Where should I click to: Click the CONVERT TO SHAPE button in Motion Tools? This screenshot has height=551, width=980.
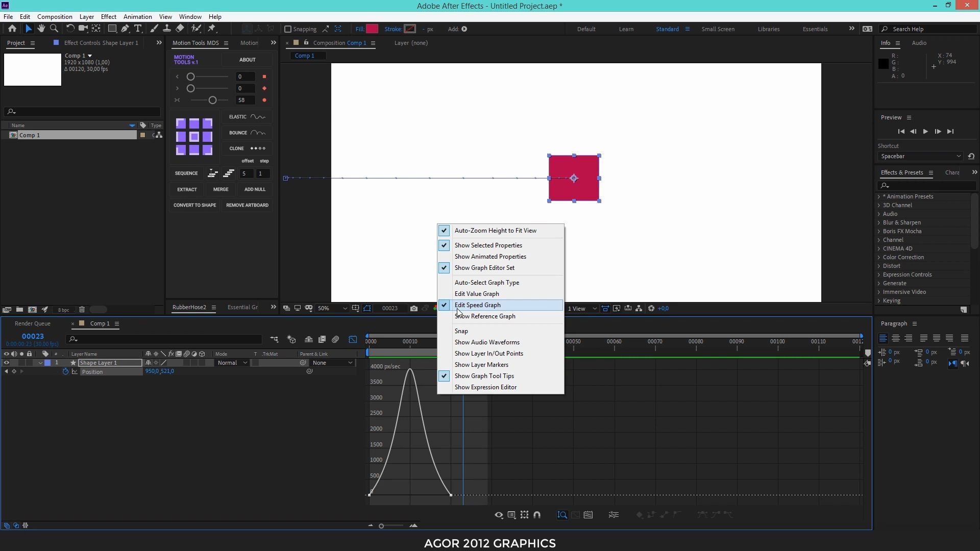pos(194,205)
